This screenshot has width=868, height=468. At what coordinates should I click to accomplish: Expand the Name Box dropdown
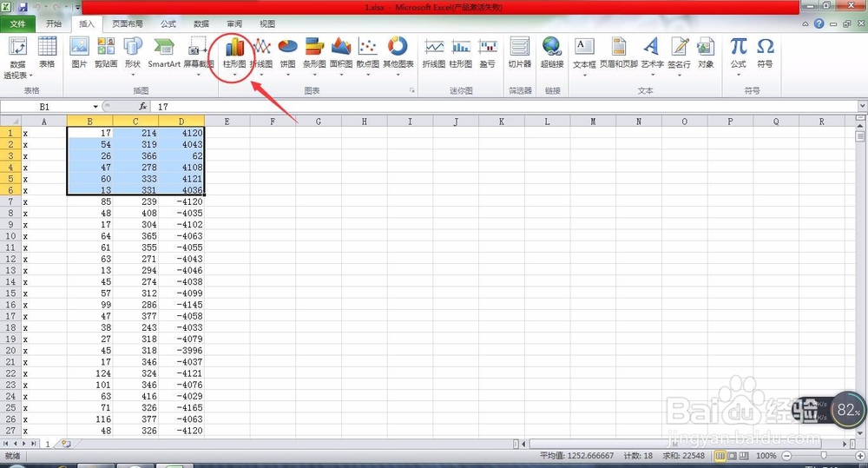(95, 106)
